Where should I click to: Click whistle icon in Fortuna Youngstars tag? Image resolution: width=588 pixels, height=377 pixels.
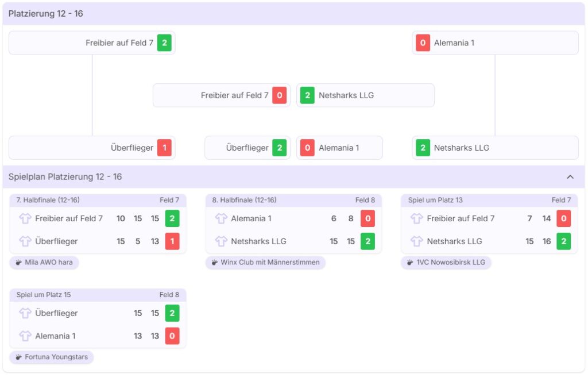click(x=19, y=357)
